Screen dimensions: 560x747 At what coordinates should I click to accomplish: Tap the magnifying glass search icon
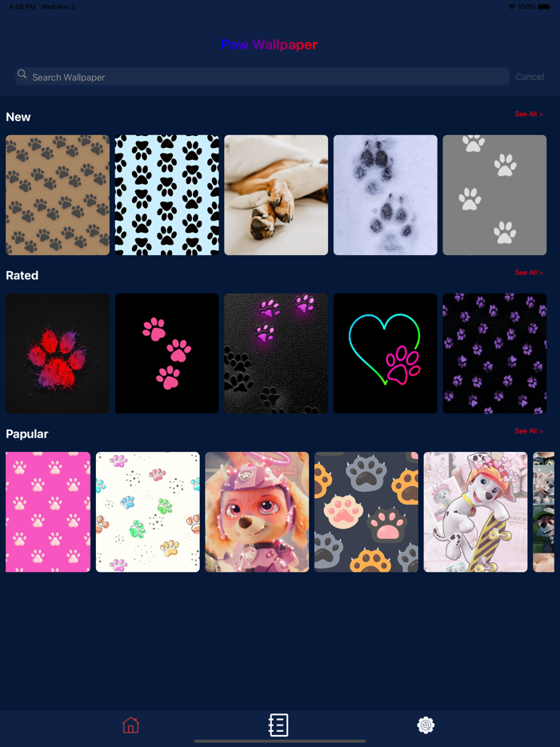click(x=22, y=74)
